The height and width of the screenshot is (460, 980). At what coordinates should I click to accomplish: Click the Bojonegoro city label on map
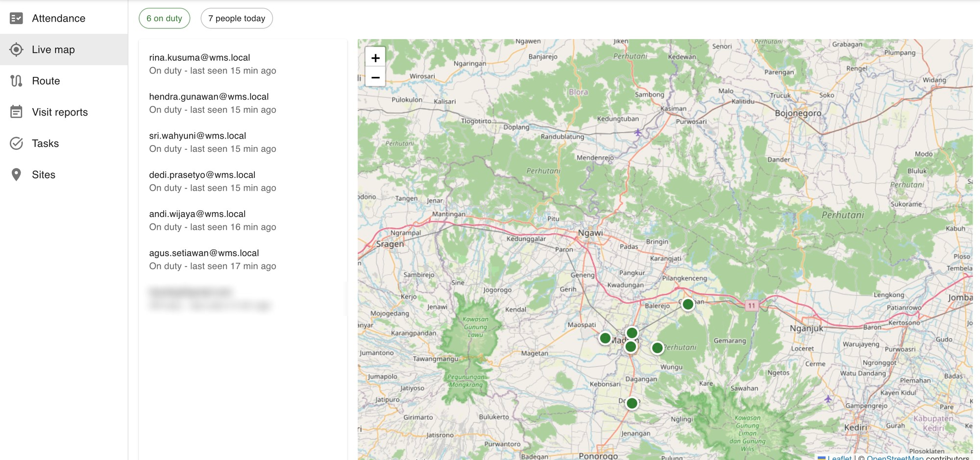pos(798,113)
